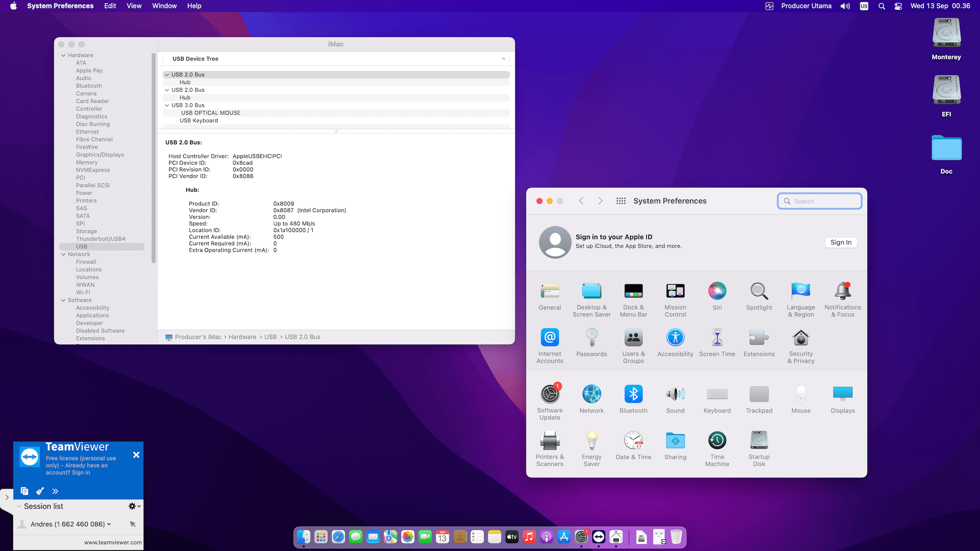Collapse the USB 3.0 Bus tree

[167, 105]
